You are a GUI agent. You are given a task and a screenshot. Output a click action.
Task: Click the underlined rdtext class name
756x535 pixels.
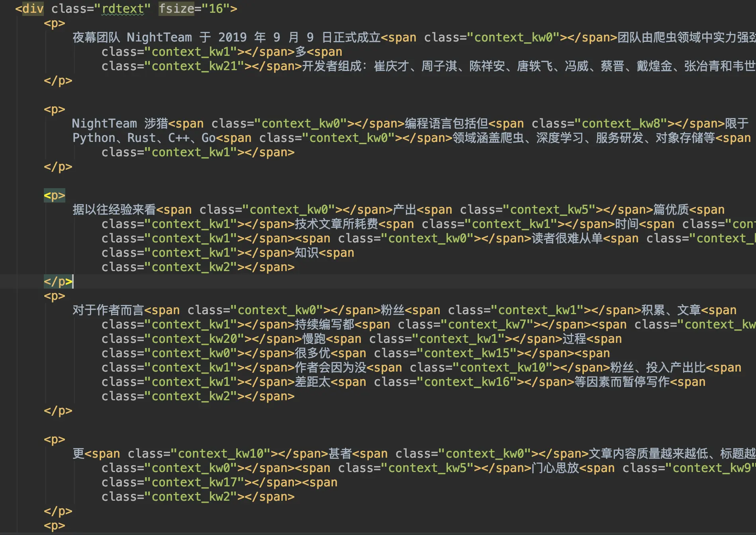(x=124, y=8)
